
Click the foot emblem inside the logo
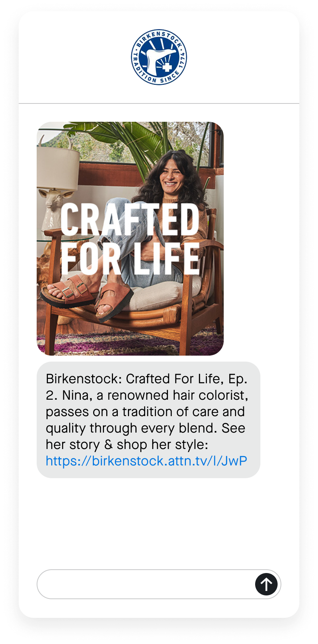click(x=157, y=58)
